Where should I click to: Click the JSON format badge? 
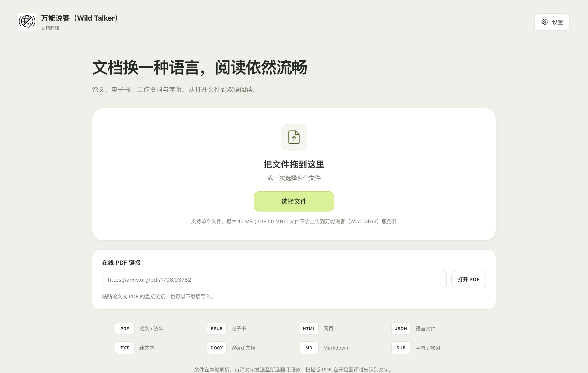(x=401, y=328)
